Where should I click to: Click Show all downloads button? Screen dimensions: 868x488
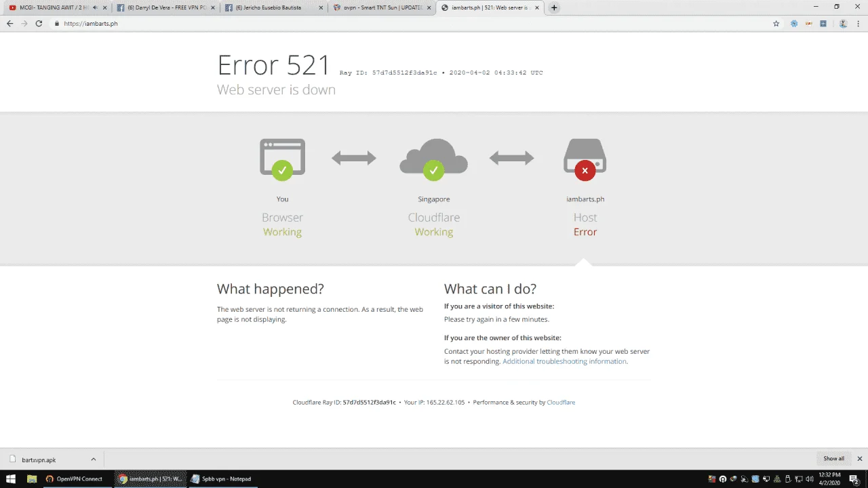tap(834, 459)
